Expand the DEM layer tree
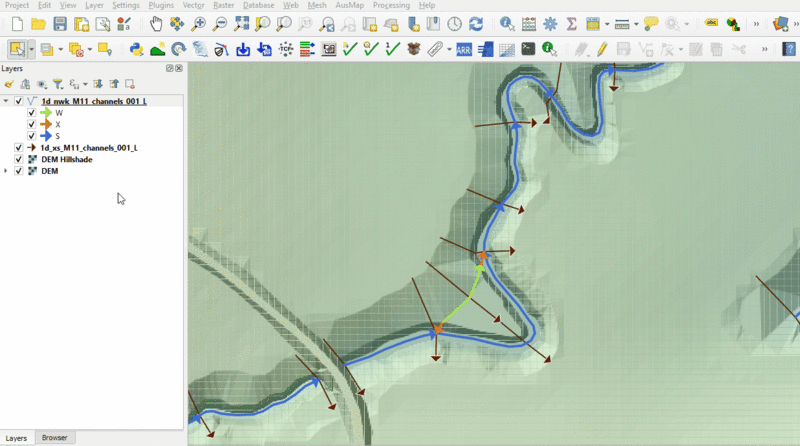The height and width of the screenshot is (446, 800). pos(7,171)
